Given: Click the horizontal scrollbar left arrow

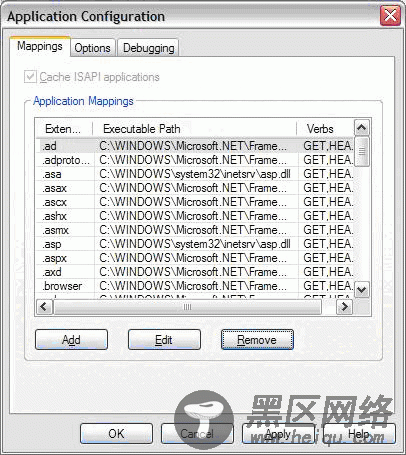Looking at the screenshot, I should coord(44,307).
